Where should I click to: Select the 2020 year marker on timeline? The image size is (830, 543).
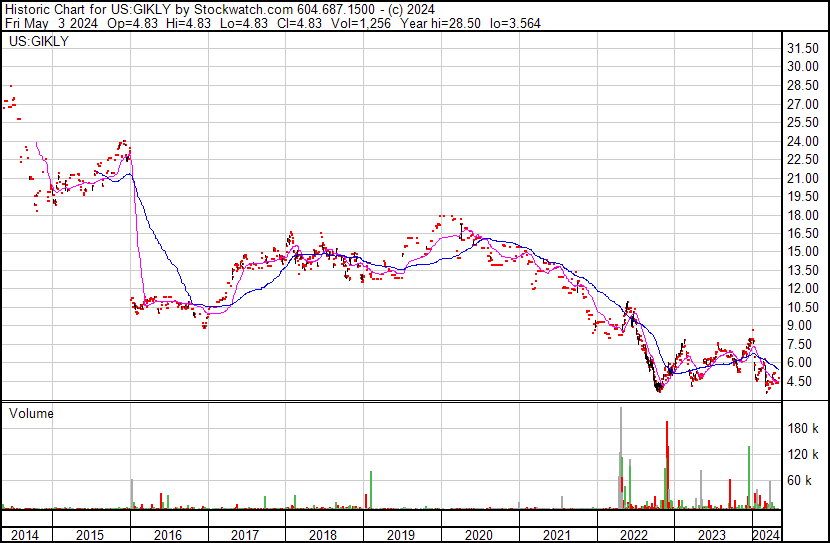(x=479, y=535)
